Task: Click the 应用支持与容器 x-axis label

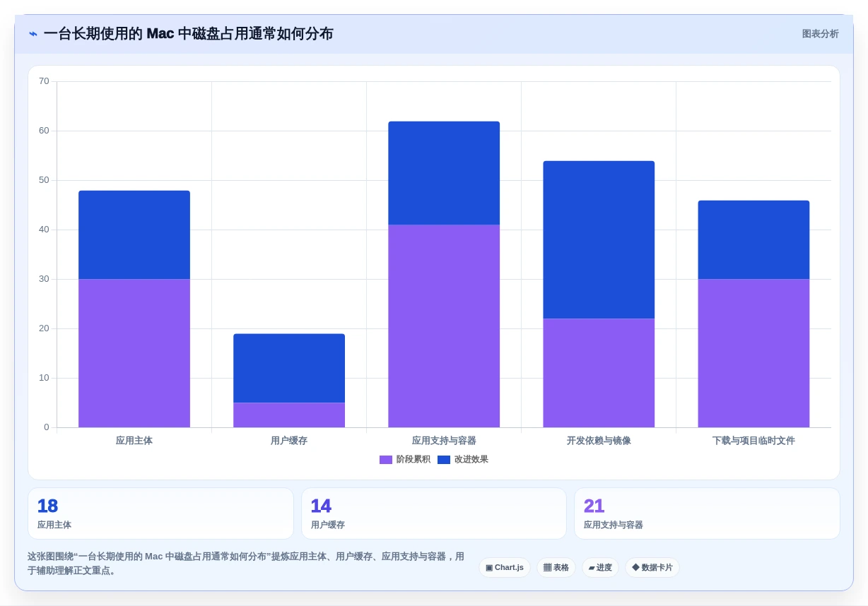Action: 444,440
